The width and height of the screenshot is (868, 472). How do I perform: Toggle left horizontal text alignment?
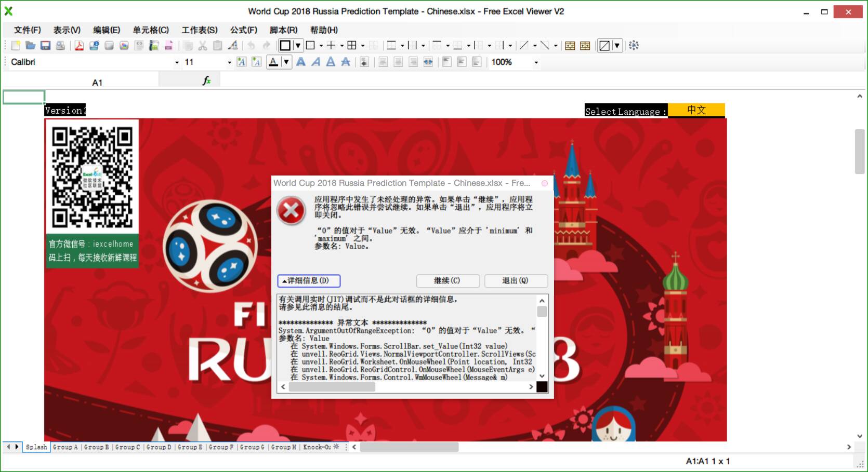click(x=383, y=62)
